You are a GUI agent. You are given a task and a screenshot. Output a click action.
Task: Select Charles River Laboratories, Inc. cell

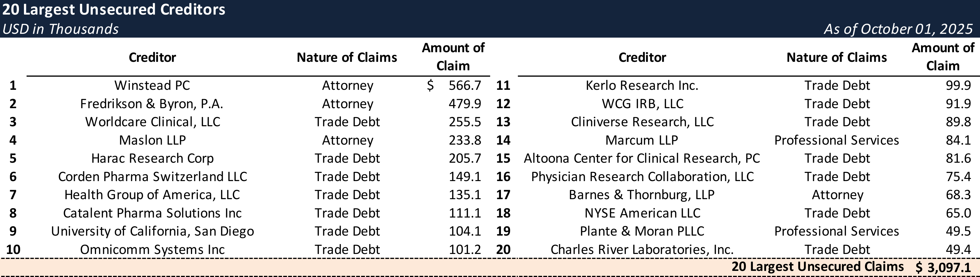pos(642,250)
